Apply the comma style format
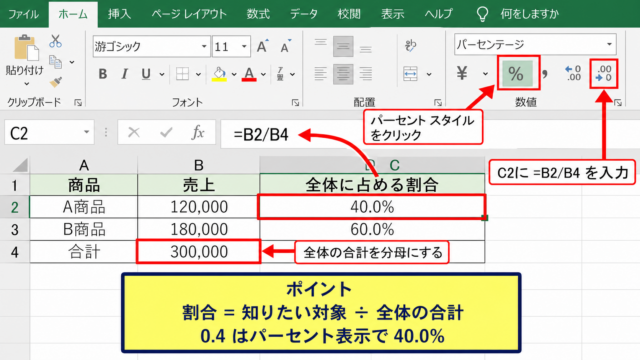The height and width of the screenshot is (360, 640). [x=544, y=74]
